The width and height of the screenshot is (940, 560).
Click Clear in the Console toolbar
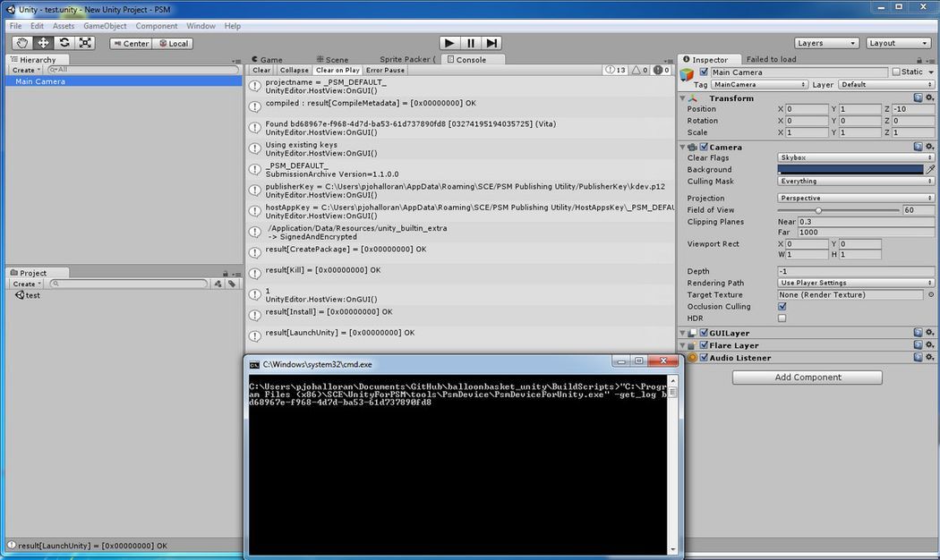[x=261, y=70]
